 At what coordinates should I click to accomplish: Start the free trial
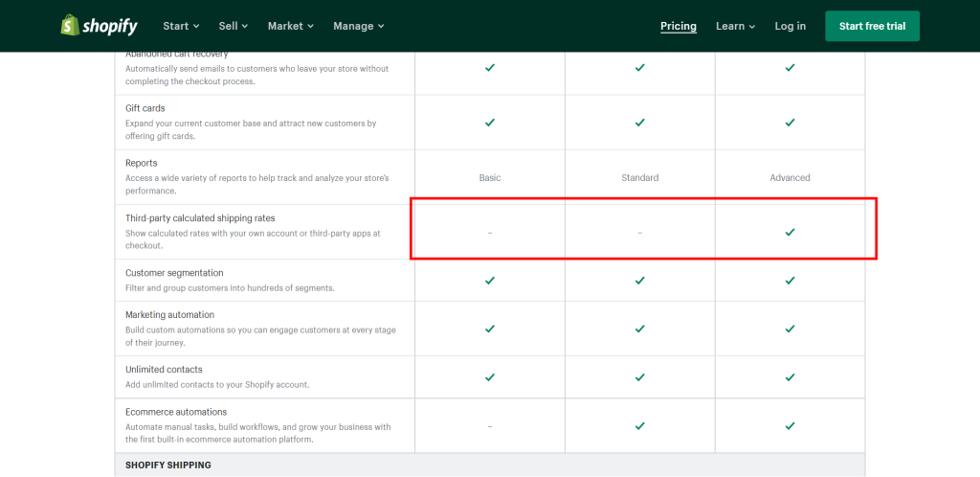[872, 26]
